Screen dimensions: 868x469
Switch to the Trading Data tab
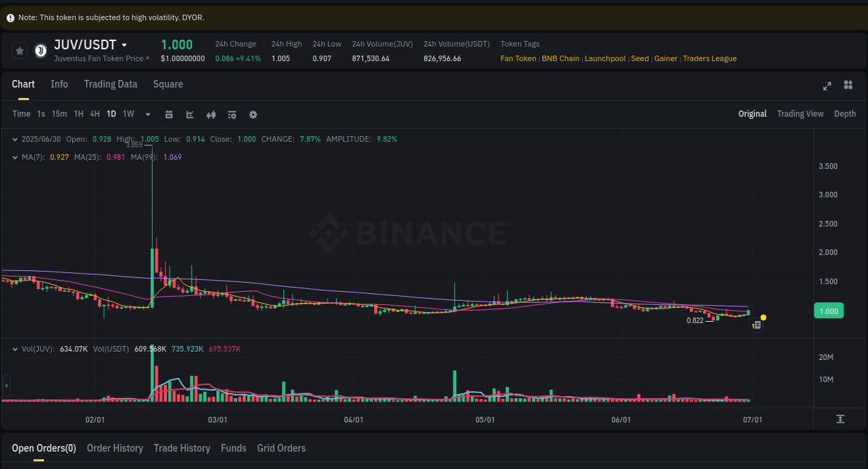click(110, 84)
